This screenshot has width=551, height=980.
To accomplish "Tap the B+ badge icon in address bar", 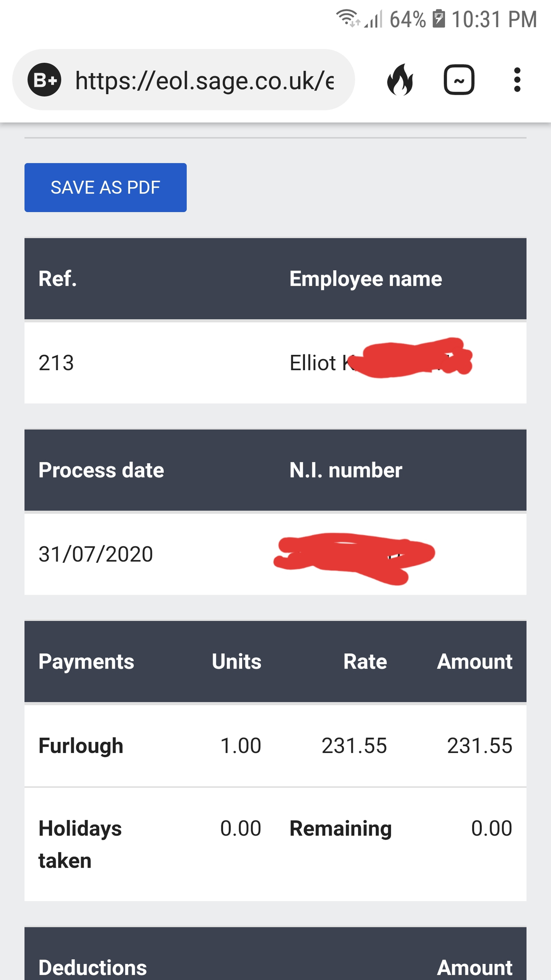I will 45,80.
